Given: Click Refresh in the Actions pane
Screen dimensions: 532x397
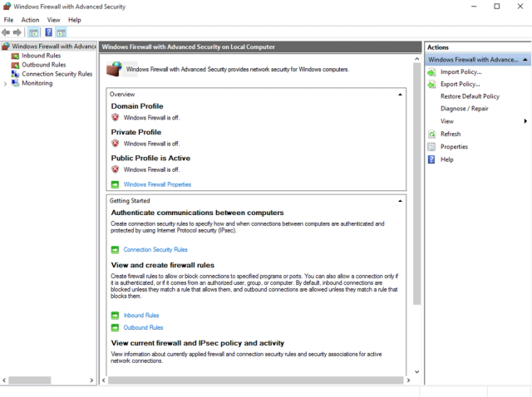Looking at the screenshot, I should (x=451, y=135).
